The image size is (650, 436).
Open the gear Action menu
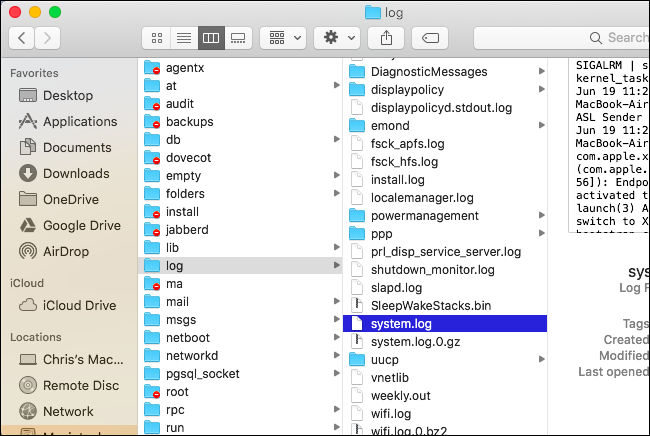click(337, 38)
